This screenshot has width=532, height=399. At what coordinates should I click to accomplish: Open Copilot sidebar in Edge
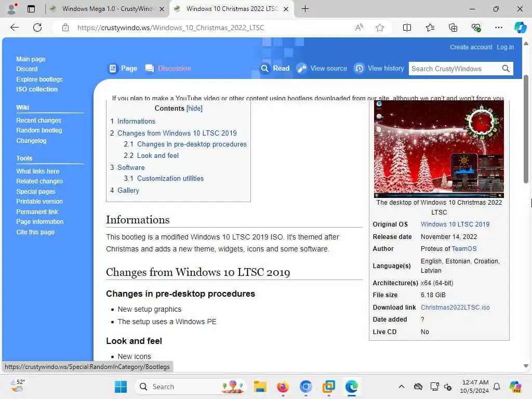coord(520,28)
